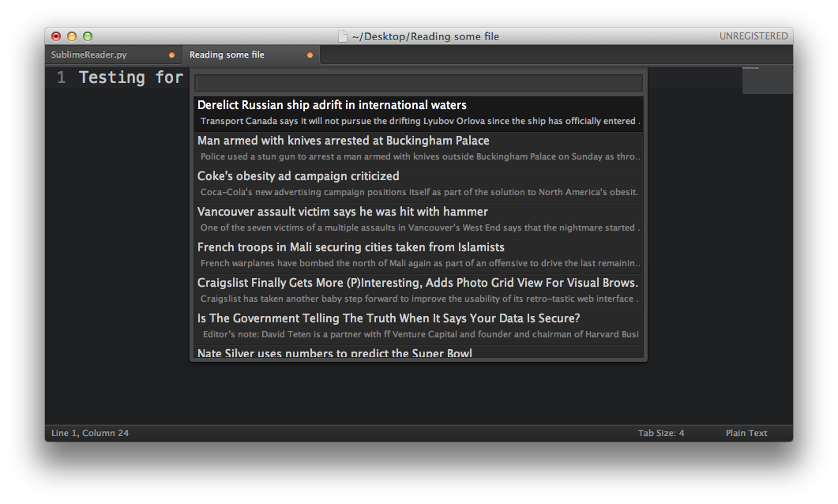This screenshot has width=838, height=504.
Task: Click the 'Testing for' text on line 1
Action: pos(131,77)
